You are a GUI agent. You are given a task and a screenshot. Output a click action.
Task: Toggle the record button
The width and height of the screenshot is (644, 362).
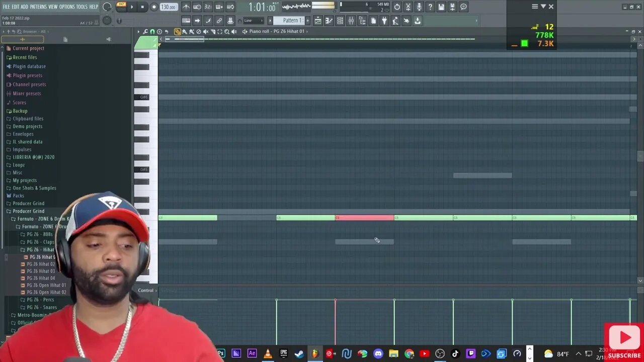coord(154,7)
